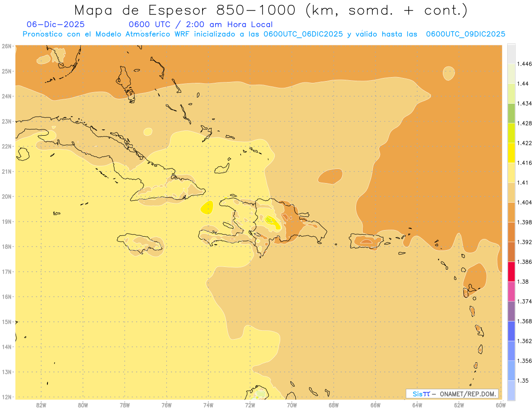
Task: Click the 25N latitude label
Action: pyautogui.click(x=6, y=71)
